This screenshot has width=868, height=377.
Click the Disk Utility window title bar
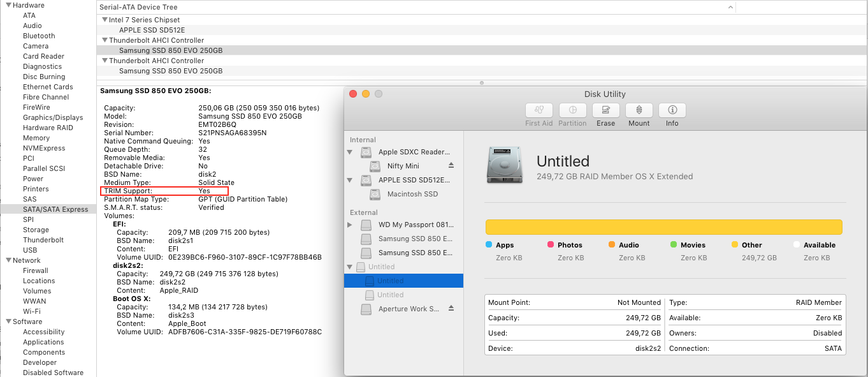[x=605, y=94]
